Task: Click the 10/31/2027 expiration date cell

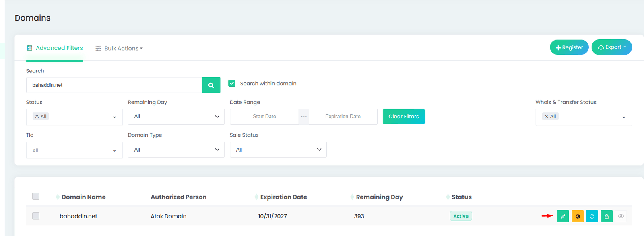Action: coord(272,216)
